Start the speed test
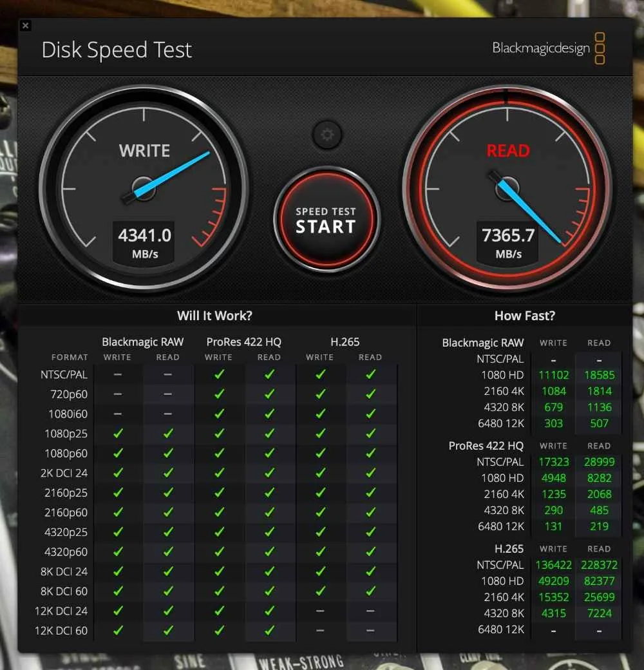644x670 pixels. (327, 220)
